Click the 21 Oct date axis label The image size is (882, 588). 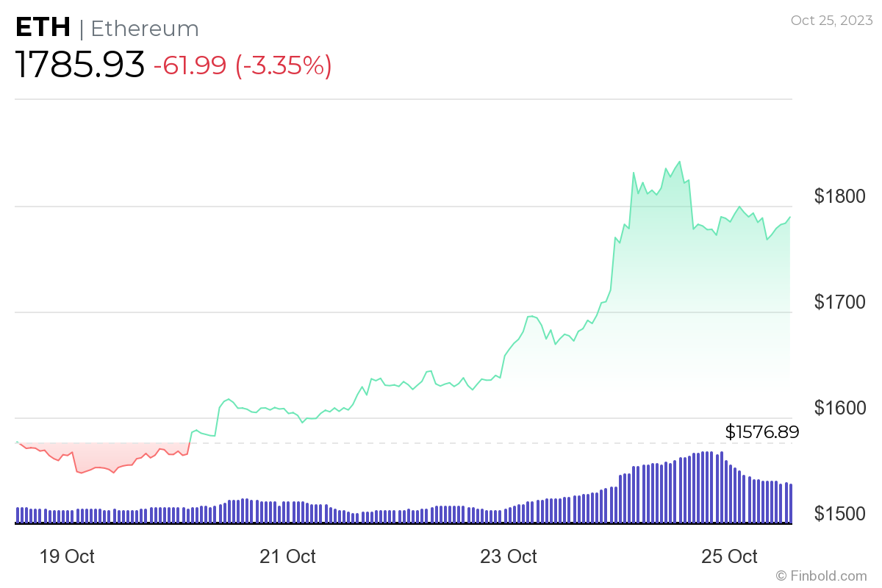tap(287, 556)
